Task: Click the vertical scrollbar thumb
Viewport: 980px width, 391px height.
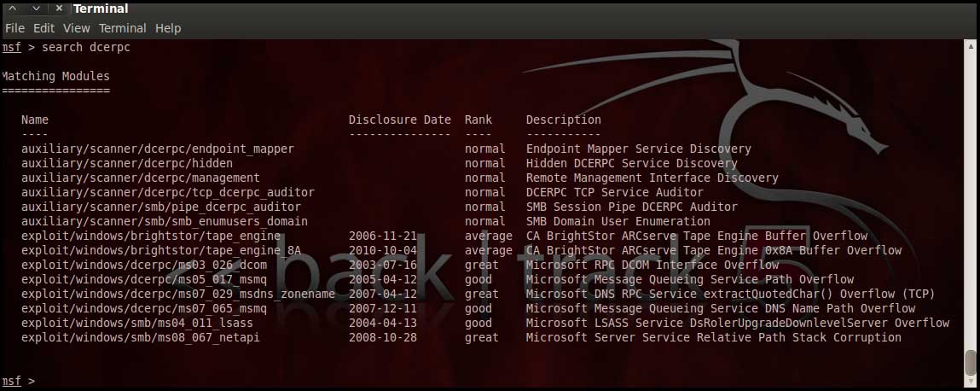Action: tap(971, 363)
